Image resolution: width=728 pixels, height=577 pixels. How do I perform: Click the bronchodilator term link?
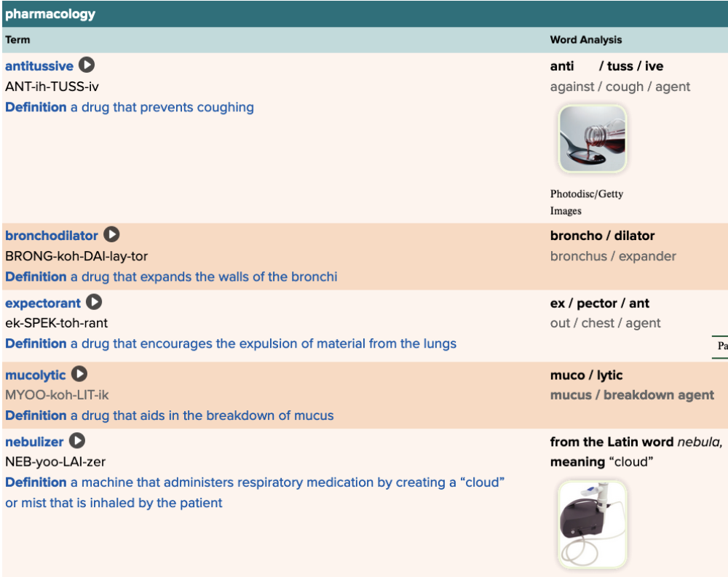(x=52, y=236)
